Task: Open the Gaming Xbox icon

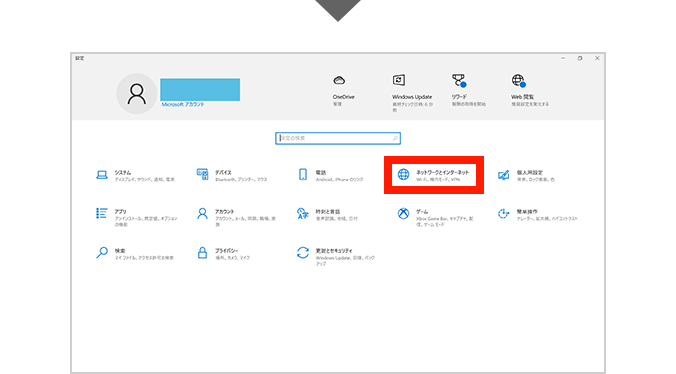Action: click(x=404, y=213)
